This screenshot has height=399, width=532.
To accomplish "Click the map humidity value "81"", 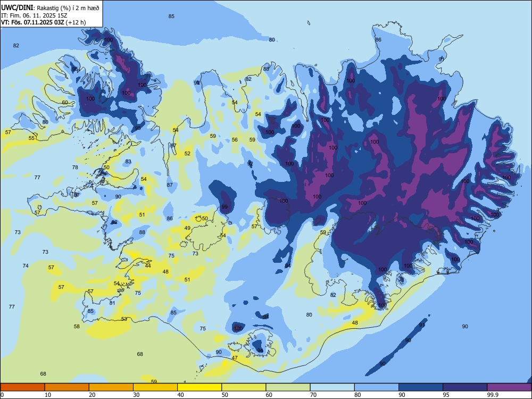I will [112, 303].
